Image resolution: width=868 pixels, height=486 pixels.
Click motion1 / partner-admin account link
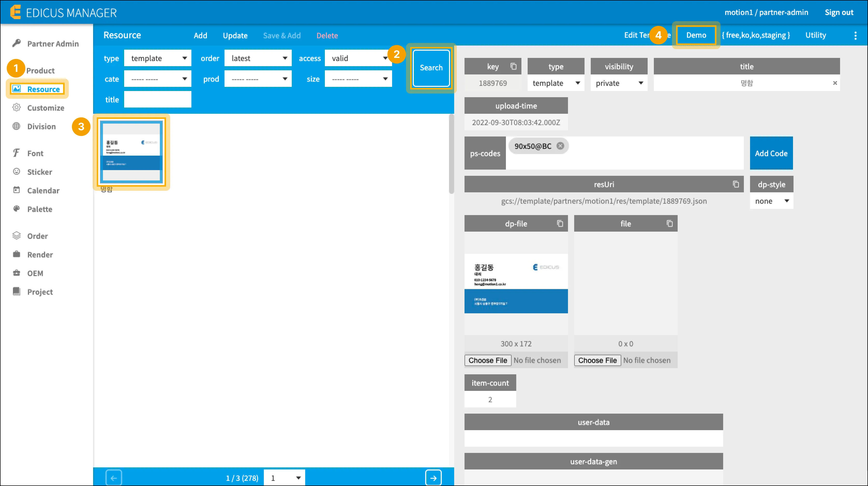[767, 12]
